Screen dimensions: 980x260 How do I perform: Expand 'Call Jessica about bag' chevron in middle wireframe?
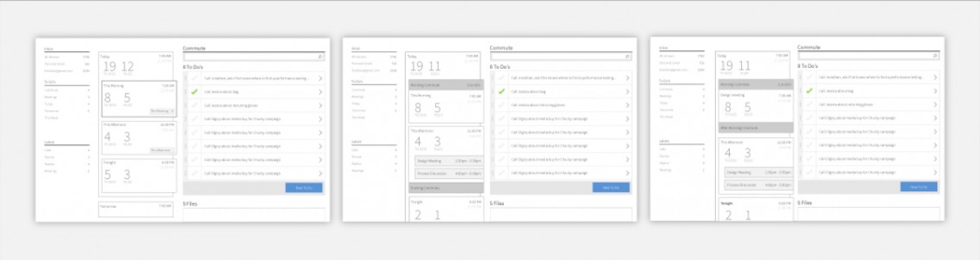click(x=627, y=92)
